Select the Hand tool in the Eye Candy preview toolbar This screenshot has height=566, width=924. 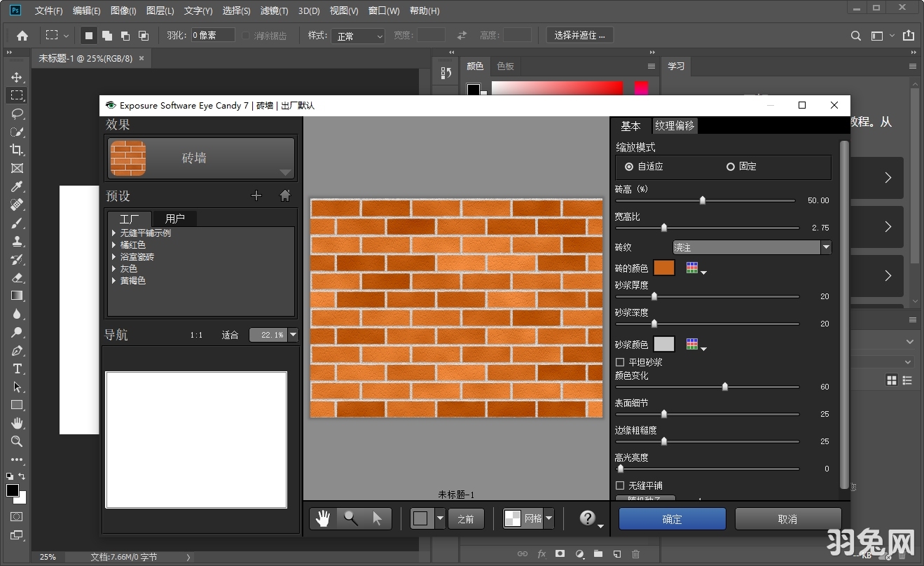click(322, 518)
